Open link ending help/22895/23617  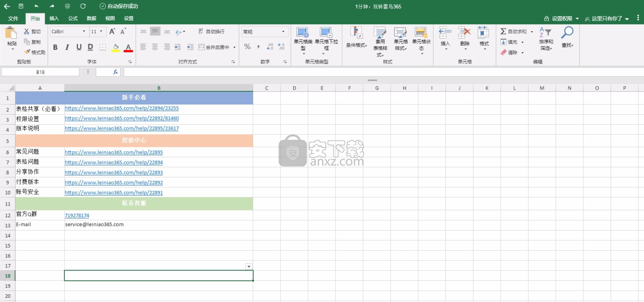tap(122, 128)
